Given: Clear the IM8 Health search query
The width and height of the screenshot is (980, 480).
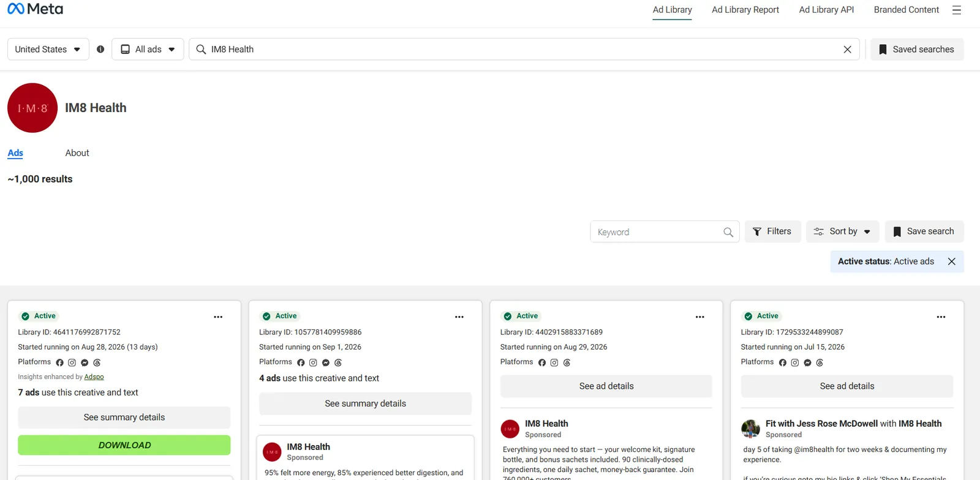Looking at the screenshot, I should coord(847,49).
